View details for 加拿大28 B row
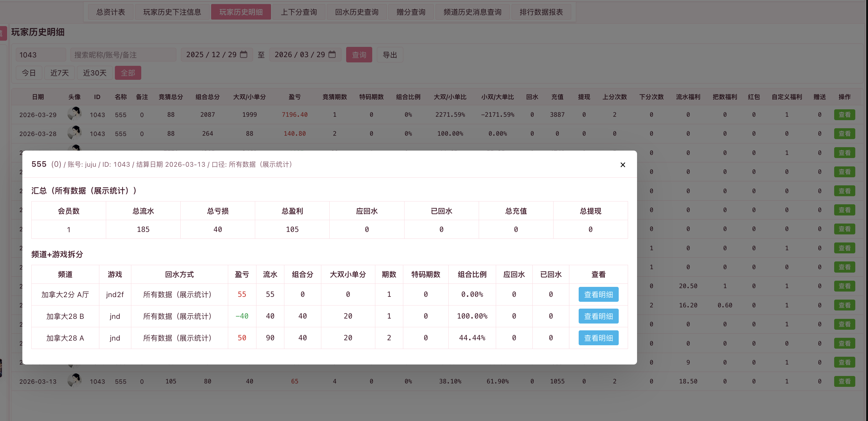 pos(599,316)
